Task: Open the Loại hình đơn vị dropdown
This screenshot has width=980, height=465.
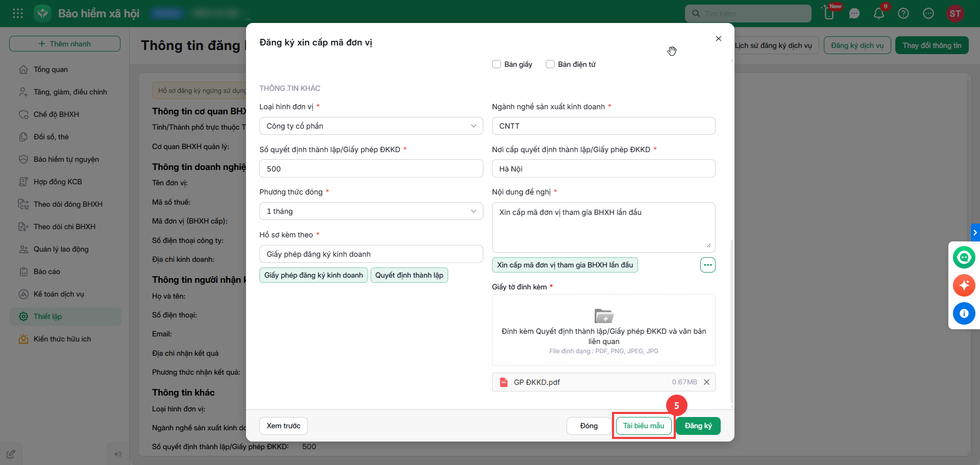Action: point(371,126)
